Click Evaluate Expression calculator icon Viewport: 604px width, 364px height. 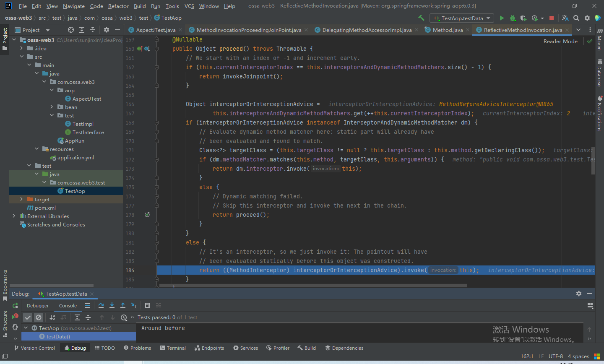[x=148, y=305]
